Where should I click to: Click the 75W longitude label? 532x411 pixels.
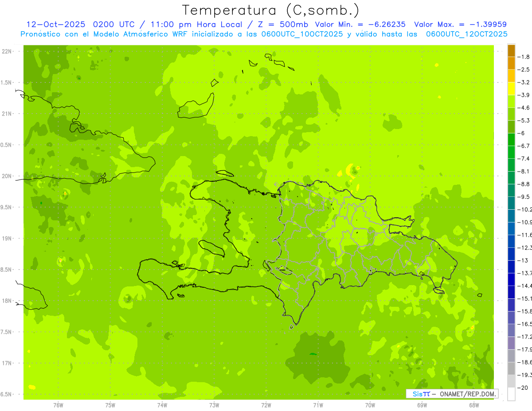pos(110,405)
